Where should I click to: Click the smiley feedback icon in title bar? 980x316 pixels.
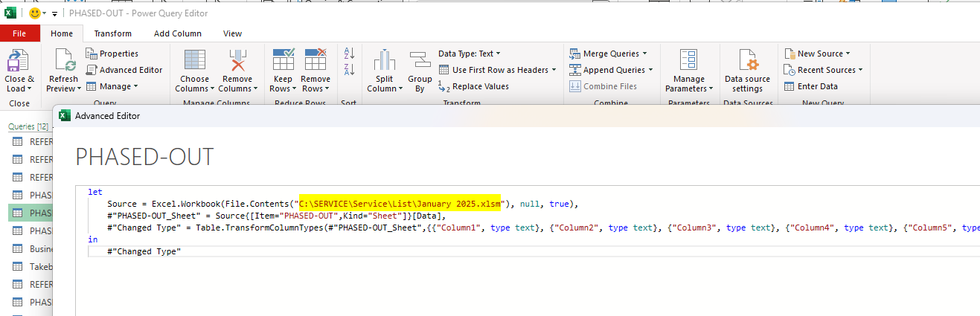point(34,13)
